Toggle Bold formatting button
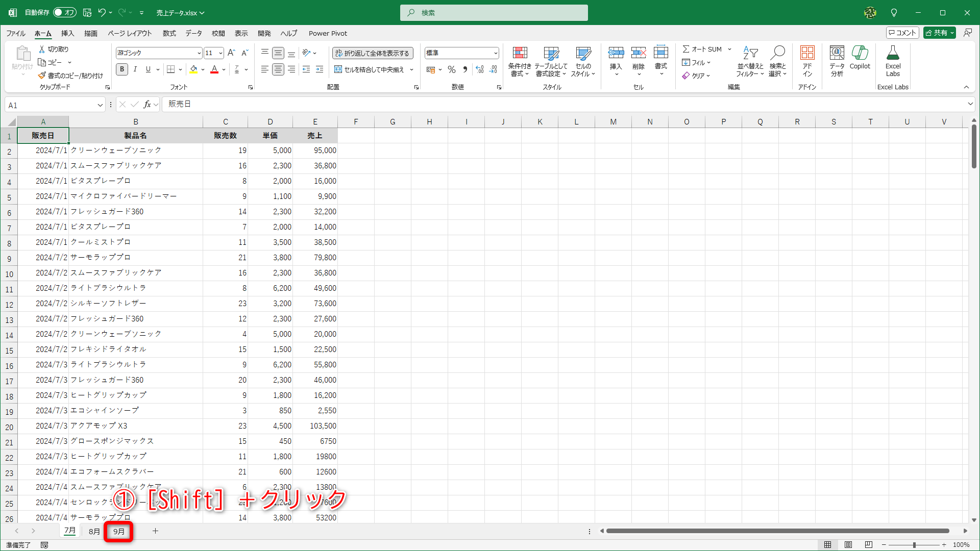Screen dimensions: 980x551 click(x=122, y=69)
